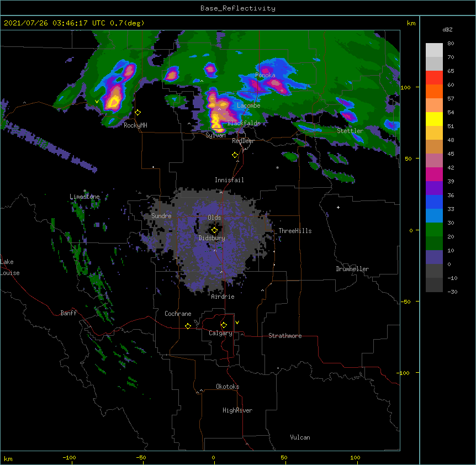Click the RedDeer city label

(x=243, y=141)
